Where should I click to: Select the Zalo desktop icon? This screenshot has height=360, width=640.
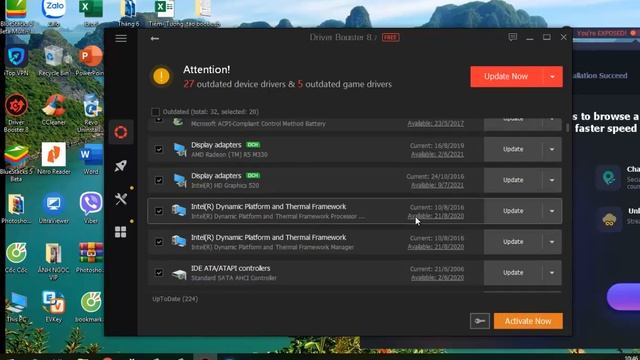(x=53, y=13)
